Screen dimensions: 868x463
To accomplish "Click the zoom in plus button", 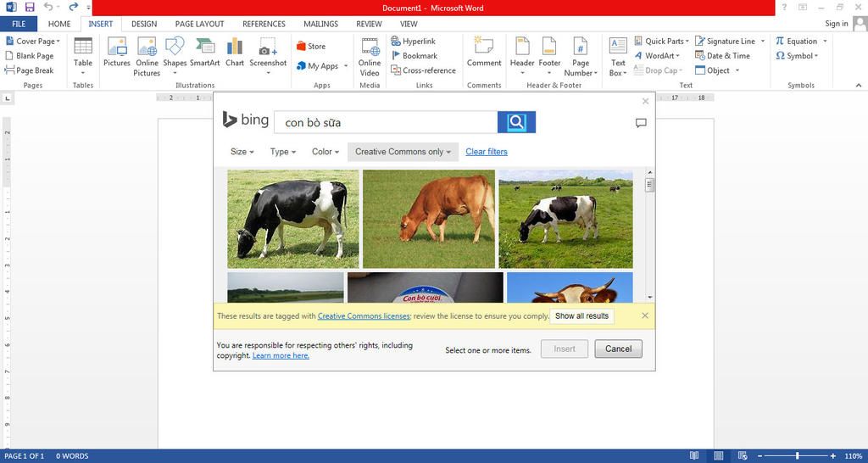I will (x=833, y=456).
